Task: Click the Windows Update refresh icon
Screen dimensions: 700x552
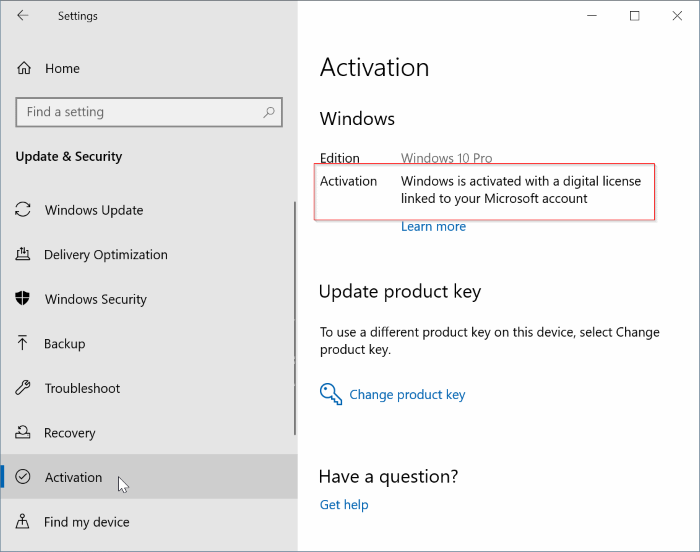Action: [23, 209]
